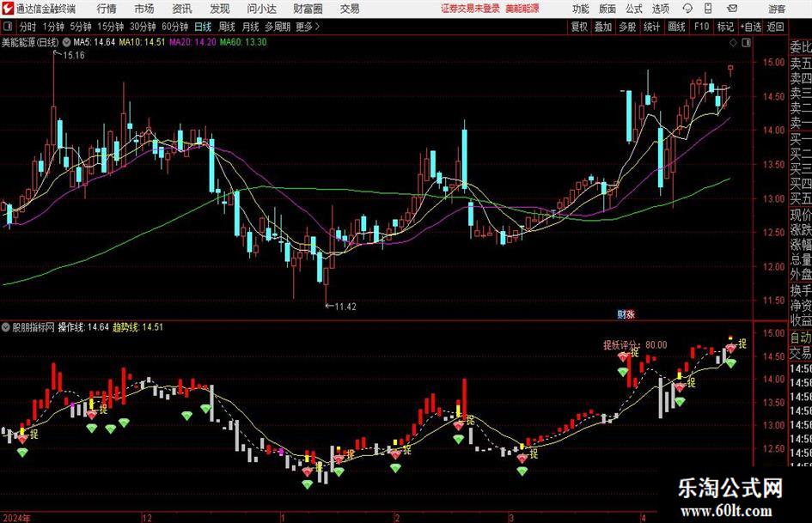Open the 财富圈 menu
Image resolution: width=812 pixels, height=523 pixels.
point(308,9)
